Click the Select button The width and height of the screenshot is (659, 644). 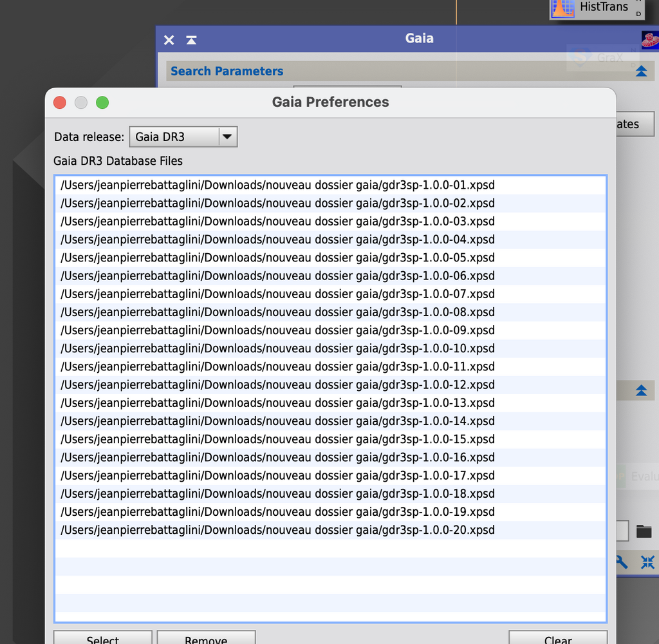click(102, 638)
